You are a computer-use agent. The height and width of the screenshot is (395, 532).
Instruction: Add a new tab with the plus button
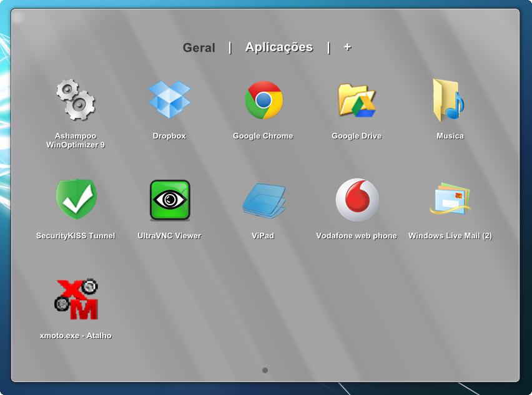(347, 47)
